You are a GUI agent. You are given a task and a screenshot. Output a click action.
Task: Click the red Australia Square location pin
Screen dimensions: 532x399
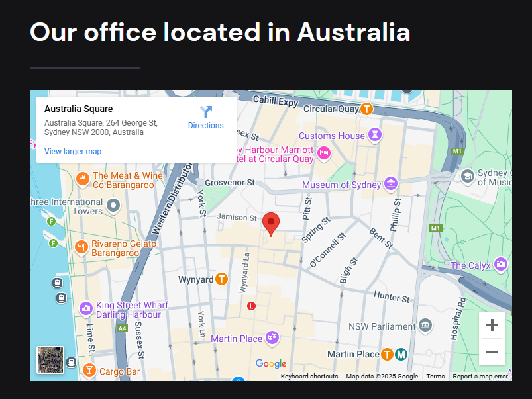tap(271, 224)
